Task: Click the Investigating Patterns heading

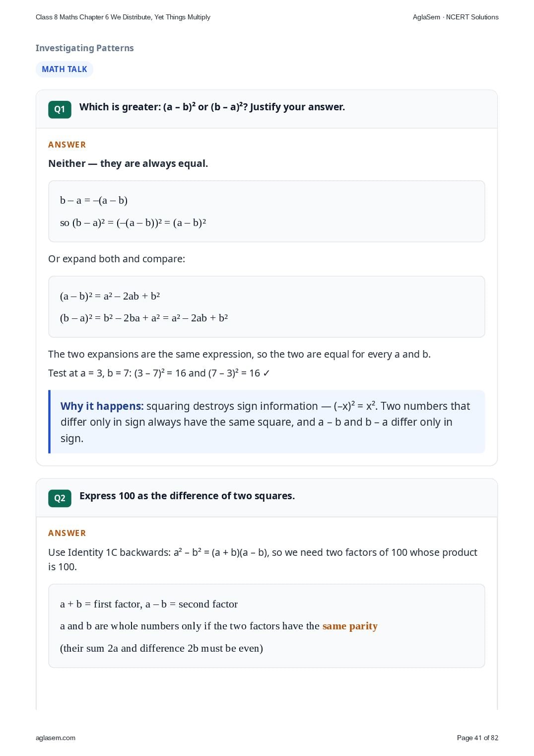Action: tap(85, 48)
